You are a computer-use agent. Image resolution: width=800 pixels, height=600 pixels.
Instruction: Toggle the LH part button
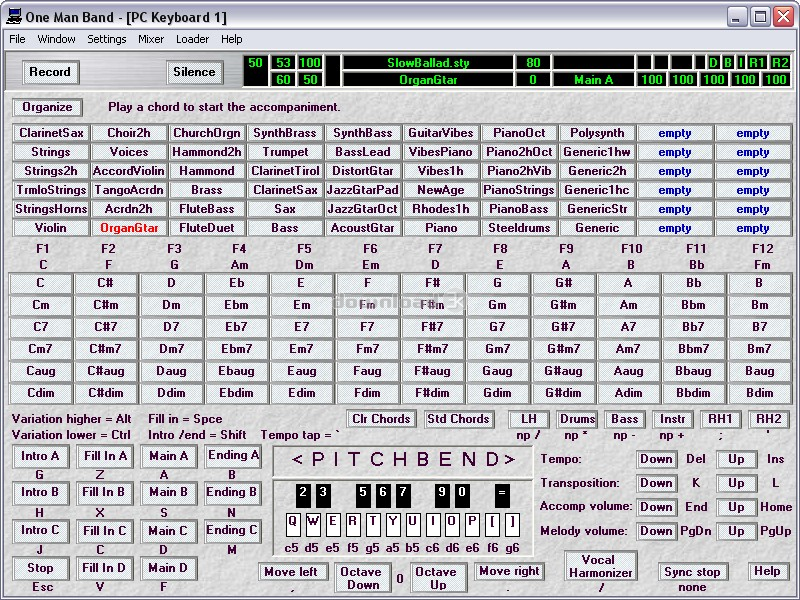529,420
